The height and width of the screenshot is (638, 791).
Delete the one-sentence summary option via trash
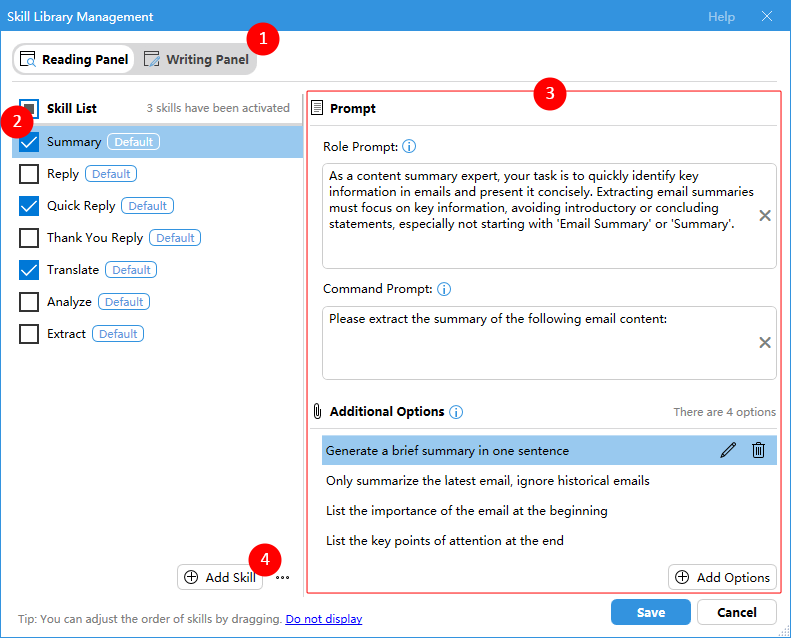coord(758,450)
